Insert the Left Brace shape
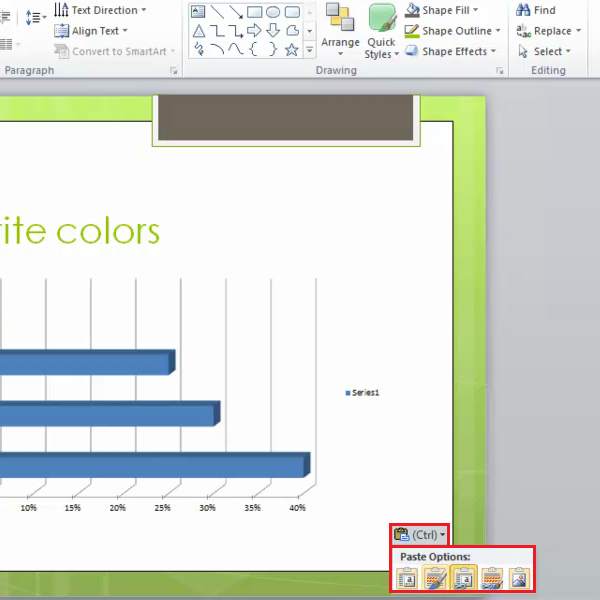This screenshot has height=600, width=600. (254, 49)
